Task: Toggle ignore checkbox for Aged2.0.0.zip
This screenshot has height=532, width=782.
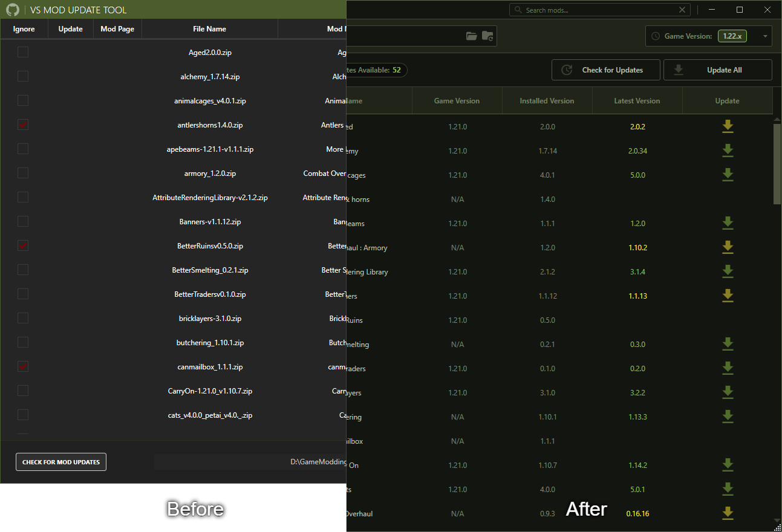Action: coord(23,52)
